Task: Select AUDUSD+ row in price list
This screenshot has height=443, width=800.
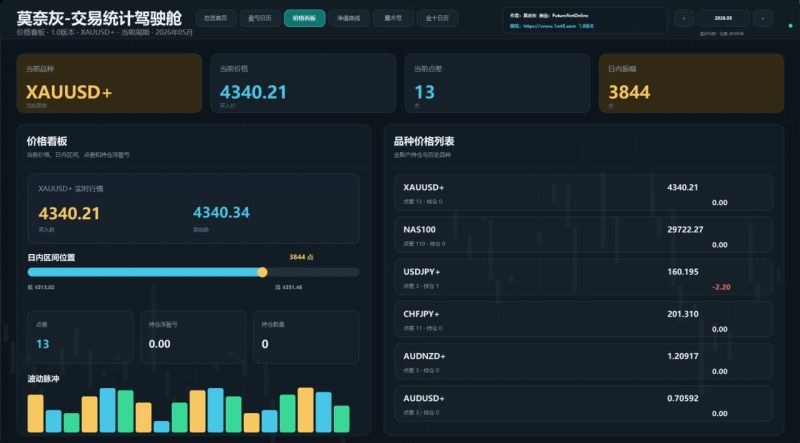Action: 584,404
